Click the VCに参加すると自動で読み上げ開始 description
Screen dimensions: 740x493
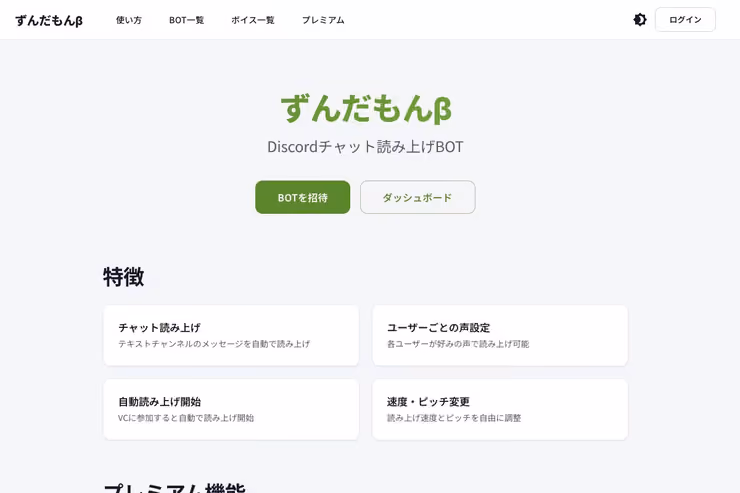point(186,418)
